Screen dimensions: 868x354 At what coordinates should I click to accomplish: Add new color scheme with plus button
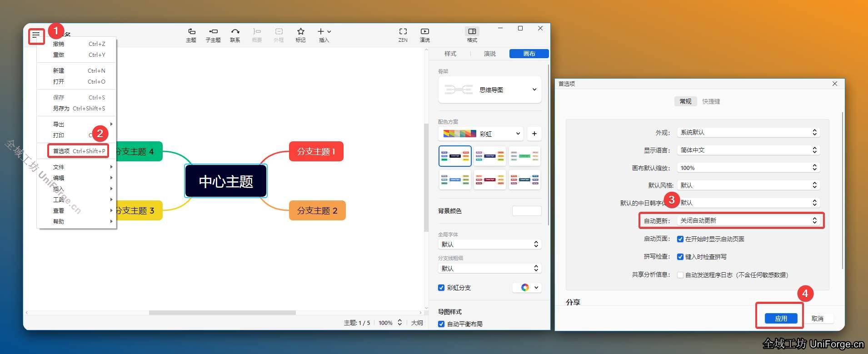pyautogui.click(x=534, y=134)
